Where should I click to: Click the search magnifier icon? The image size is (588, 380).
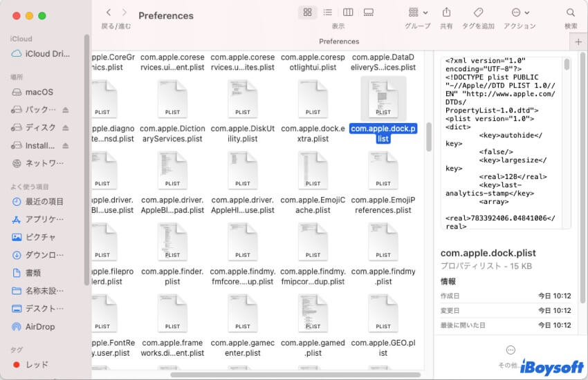571,12
